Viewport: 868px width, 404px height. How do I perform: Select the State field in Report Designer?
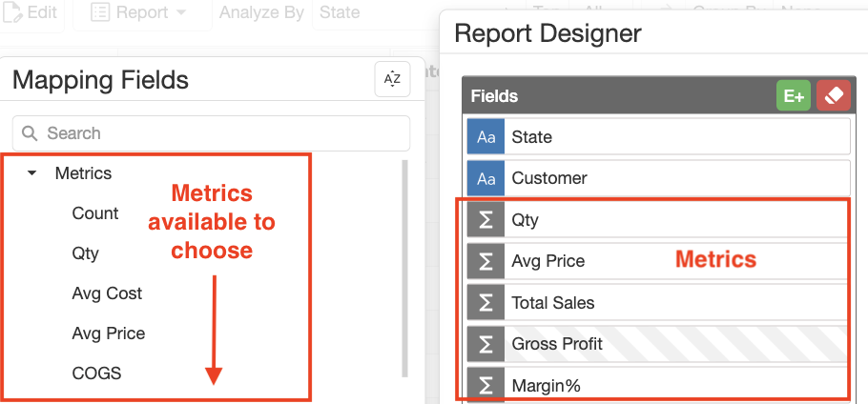coord(659,137)
